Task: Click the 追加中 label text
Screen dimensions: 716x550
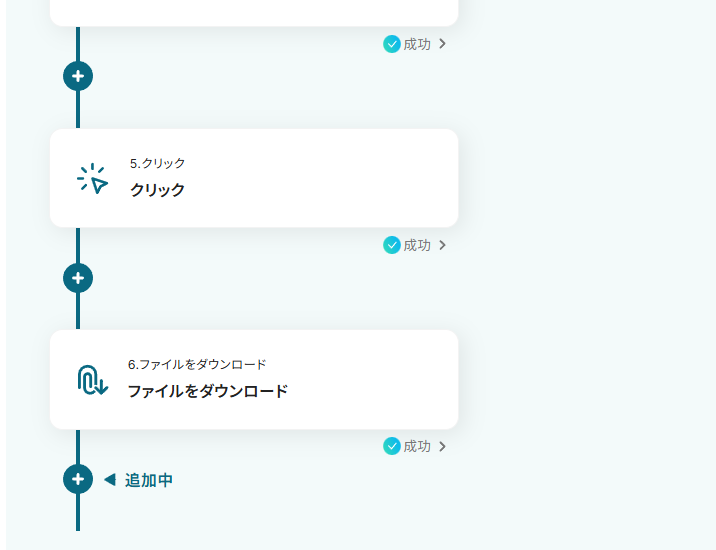Action: tap(148, 480)
